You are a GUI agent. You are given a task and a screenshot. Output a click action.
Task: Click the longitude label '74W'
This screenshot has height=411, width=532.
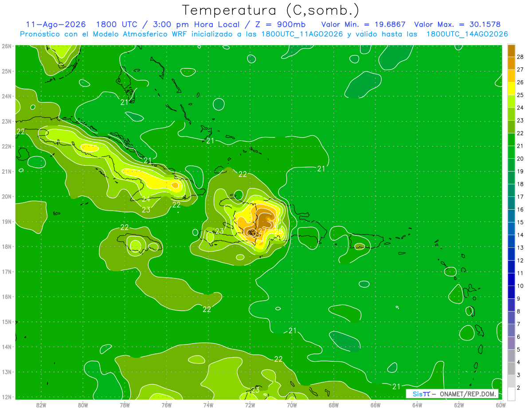208,404
